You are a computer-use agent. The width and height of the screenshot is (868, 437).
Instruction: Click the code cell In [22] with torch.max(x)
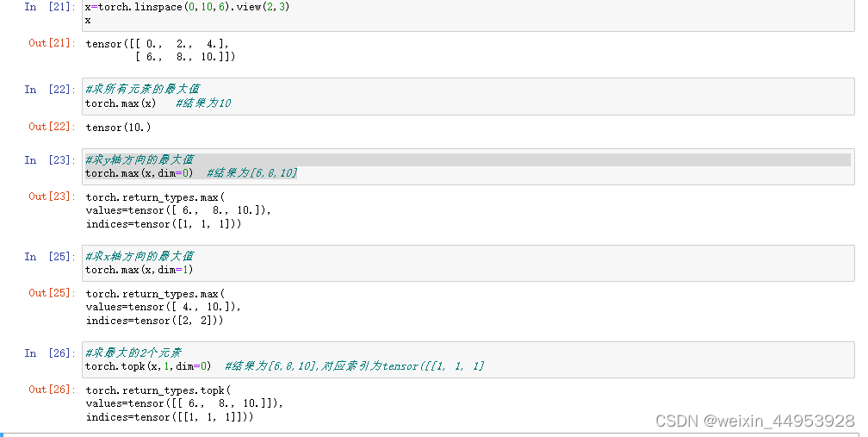(x=468, y=97)
